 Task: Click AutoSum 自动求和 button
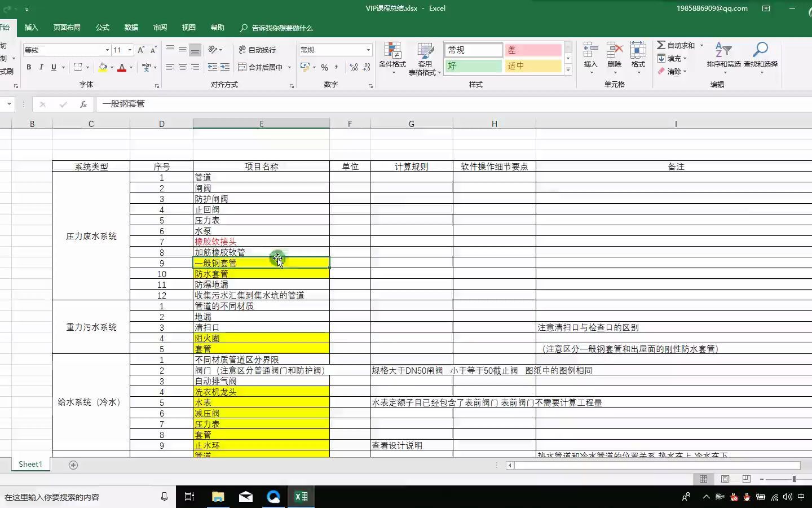pos(676,45)
